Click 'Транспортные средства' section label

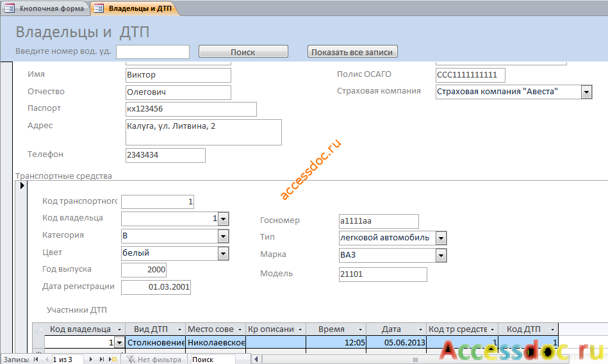[63, 176]
